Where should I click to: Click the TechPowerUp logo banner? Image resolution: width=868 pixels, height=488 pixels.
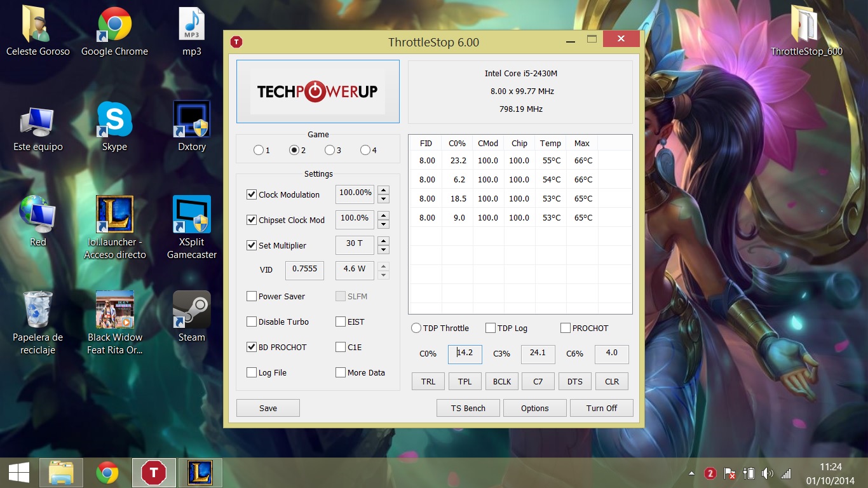[318, 91]
